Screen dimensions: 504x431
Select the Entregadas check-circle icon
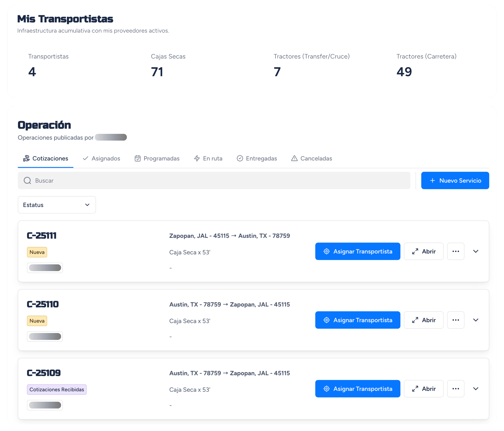tap(240, 158)
